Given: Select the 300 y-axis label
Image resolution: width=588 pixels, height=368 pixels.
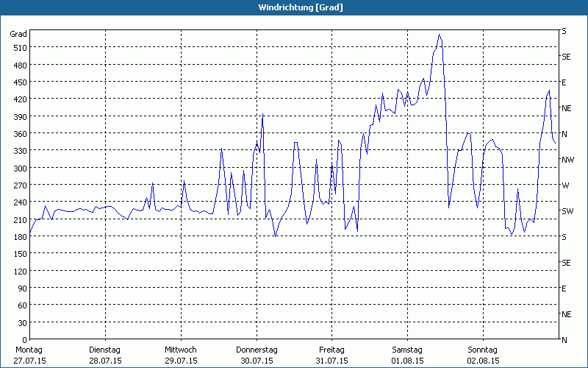Looking at the screenshot, I should pyautogui.click(x=20, y=169).
